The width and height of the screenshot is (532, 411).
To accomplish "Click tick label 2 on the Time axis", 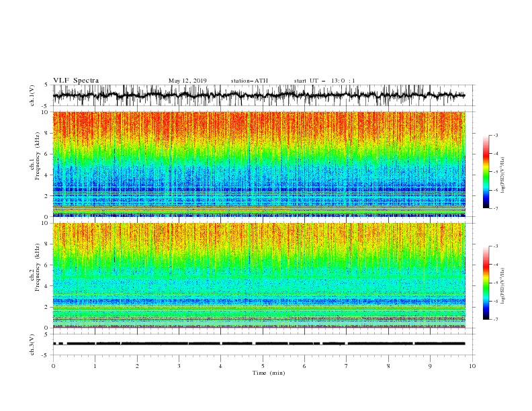I will [x=137, y=366].
